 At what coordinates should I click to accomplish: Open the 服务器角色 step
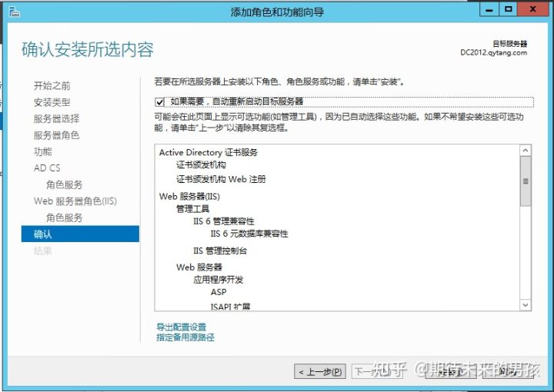(56, 135)
